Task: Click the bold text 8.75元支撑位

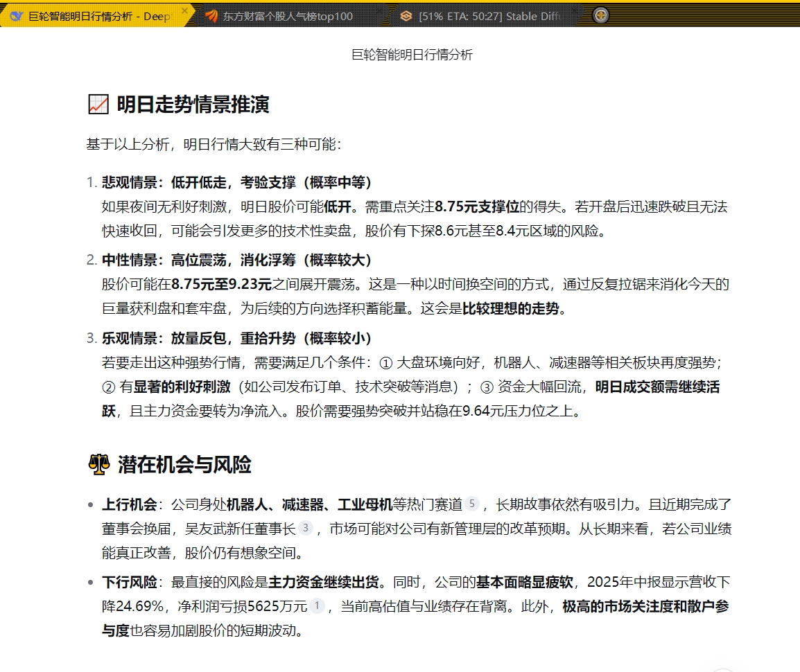Action: tap(477, 206)
